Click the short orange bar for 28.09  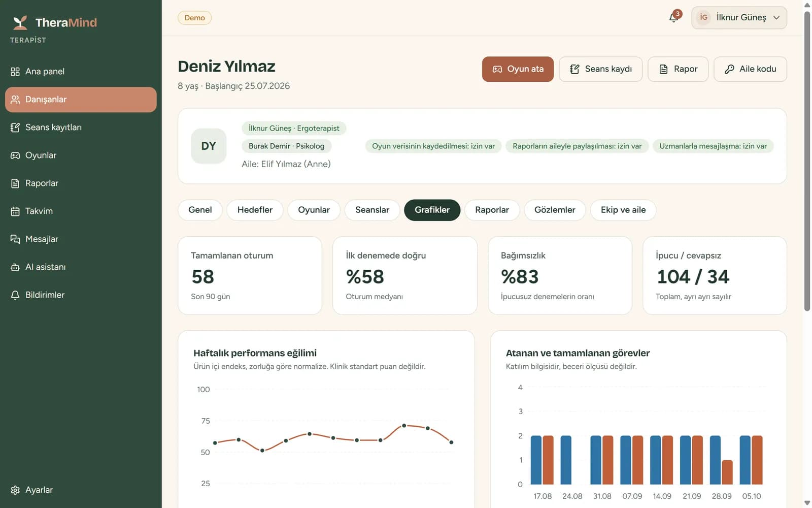pyautogui.click(x=727, y=472)
